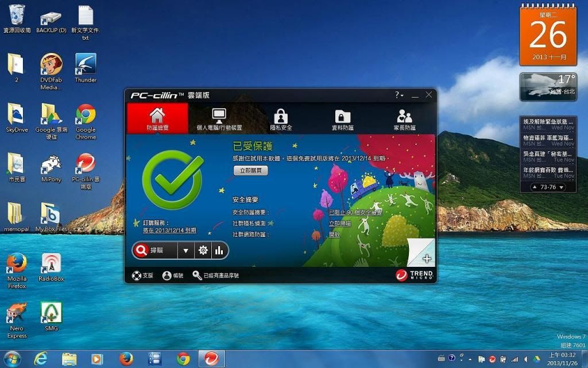Open the 帳號 account icon
The height and width of the screenshot is (368, 588).
coord(167,275)
